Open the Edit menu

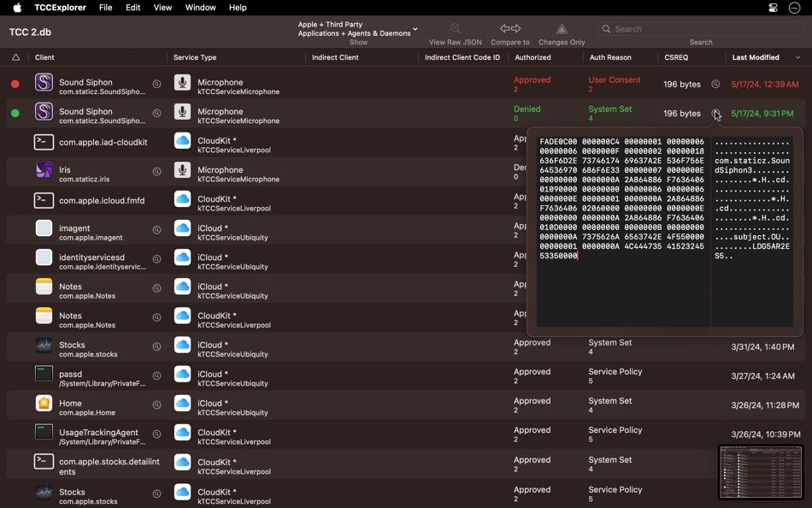pyautogui.click(x=133, y=7)
